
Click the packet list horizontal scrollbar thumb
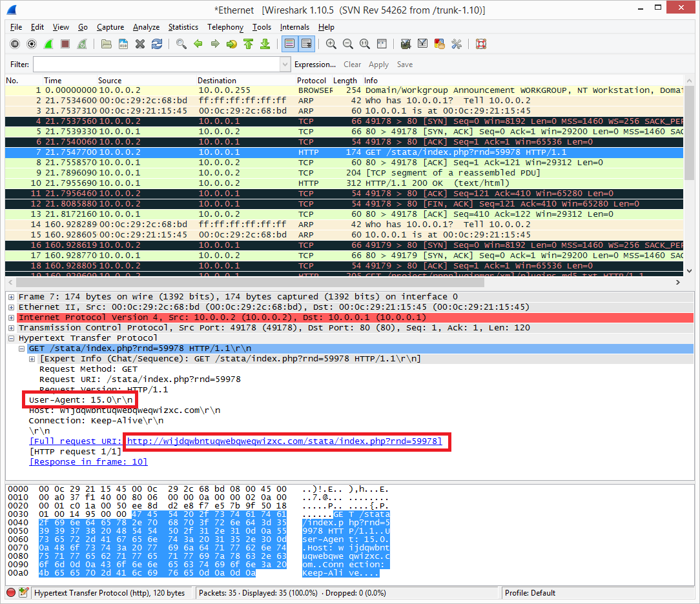point(250,283)
